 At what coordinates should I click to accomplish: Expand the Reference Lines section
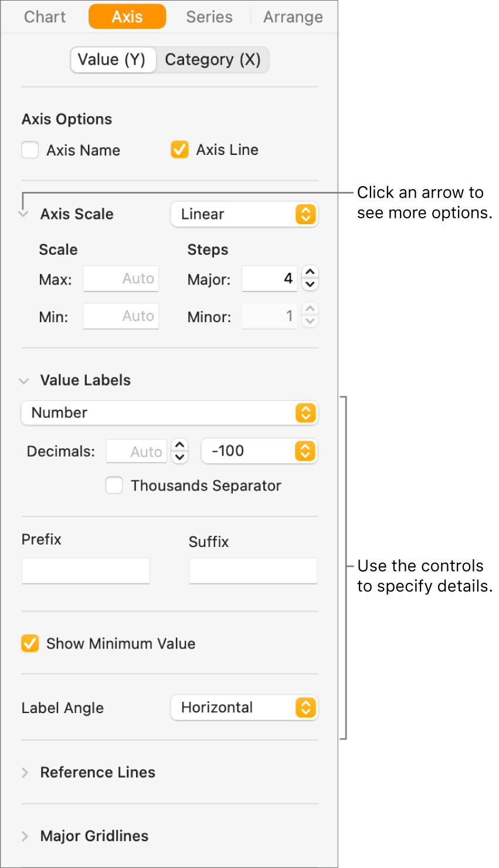tap(23, 772)
